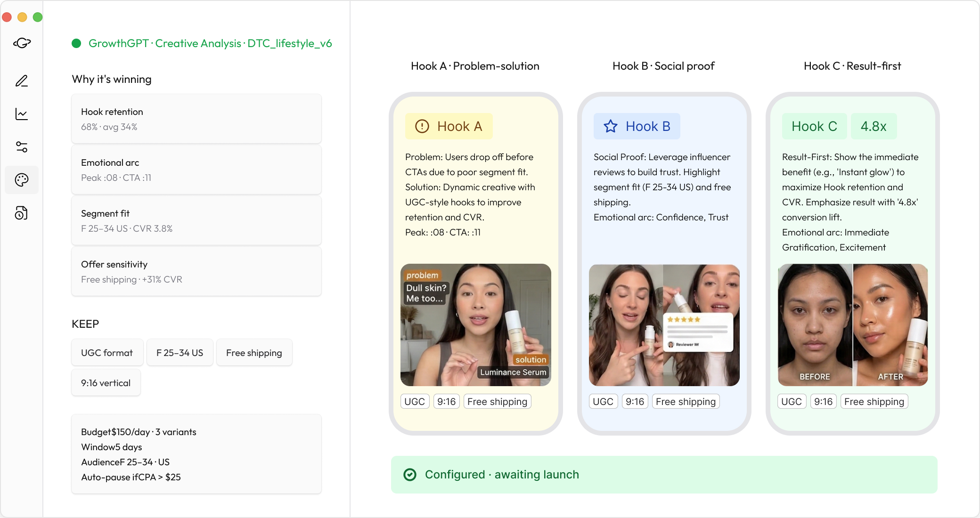The height and width of the screenshot is (518, 980).
Task: Toggle the UGC format keep chip
Action: [x=107, y=353]
